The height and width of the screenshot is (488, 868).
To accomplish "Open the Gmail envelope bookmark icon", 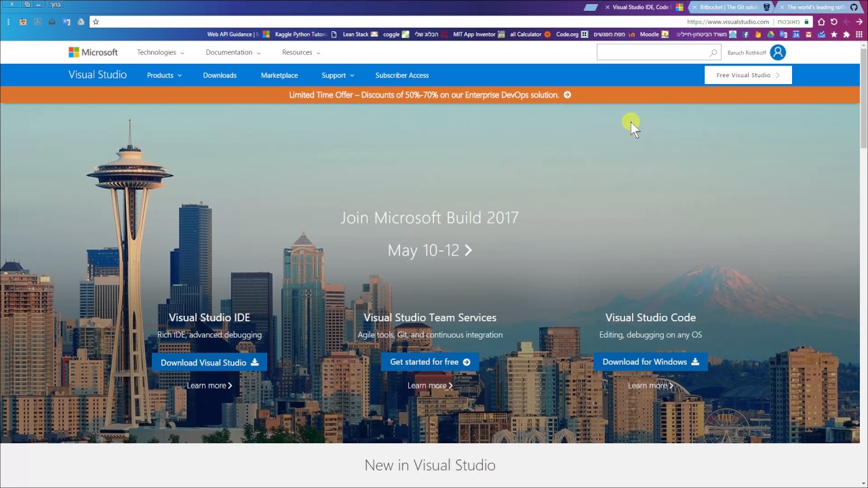I will tap(808, 35).
